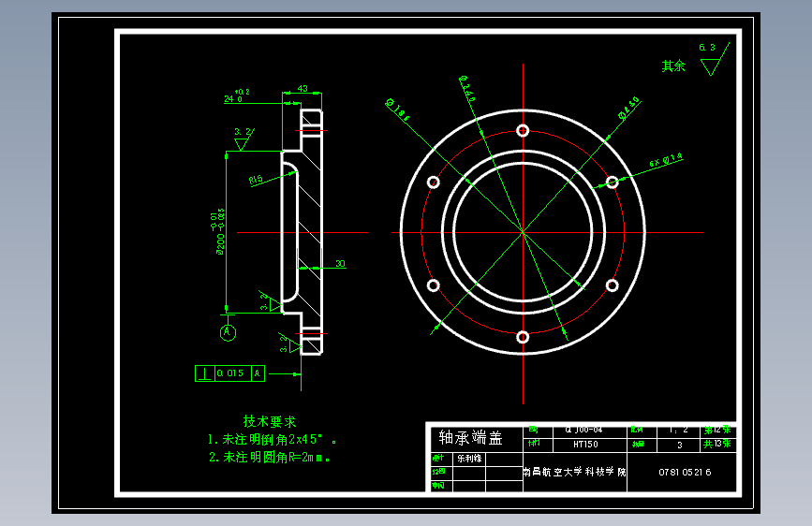
Task: Click the student number 078105216
Action: tap(685, 472)
